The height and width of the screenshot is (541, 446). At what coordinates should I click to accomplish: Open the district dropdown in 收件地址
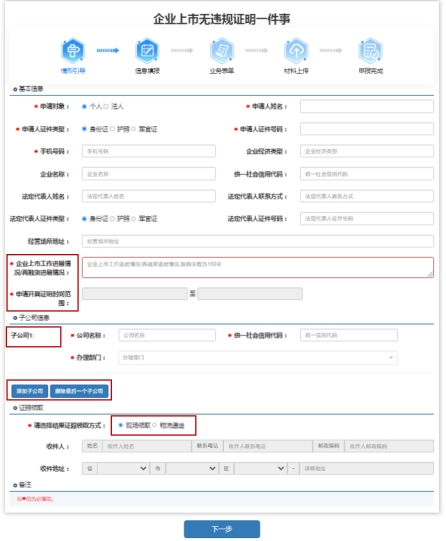260,469
